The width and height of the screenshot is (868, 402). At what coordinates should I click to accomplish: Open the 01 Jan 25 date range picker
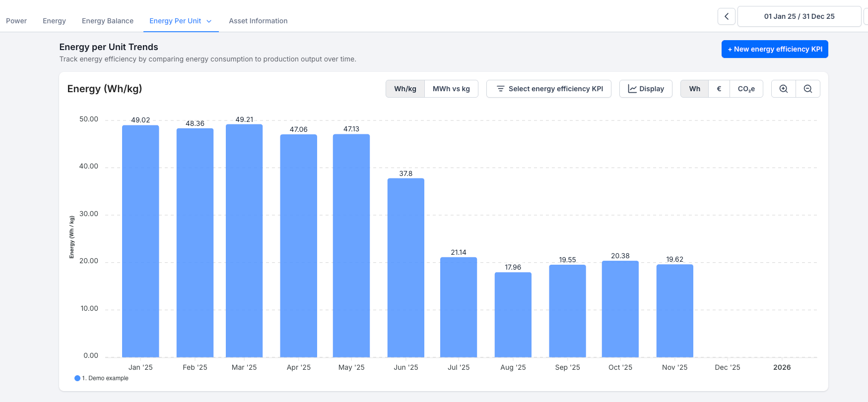(x=799, y=16)
